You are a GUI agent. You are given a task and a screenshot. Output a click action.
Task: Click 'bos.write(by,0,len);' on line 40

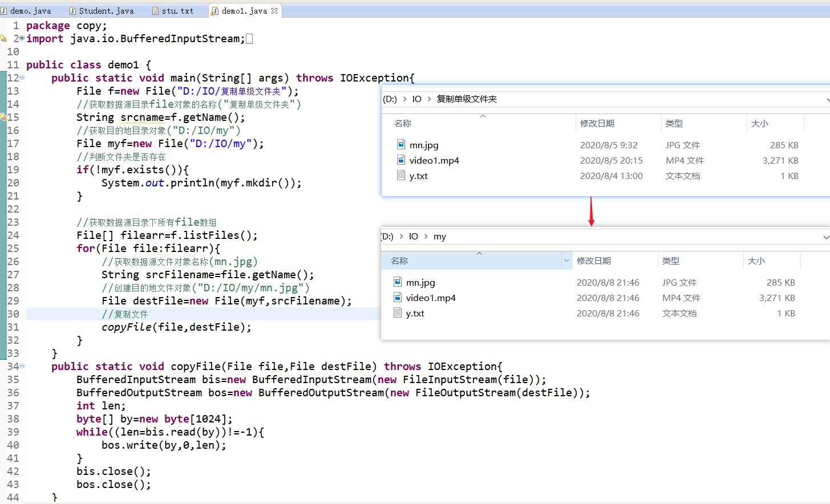point(164,445)
